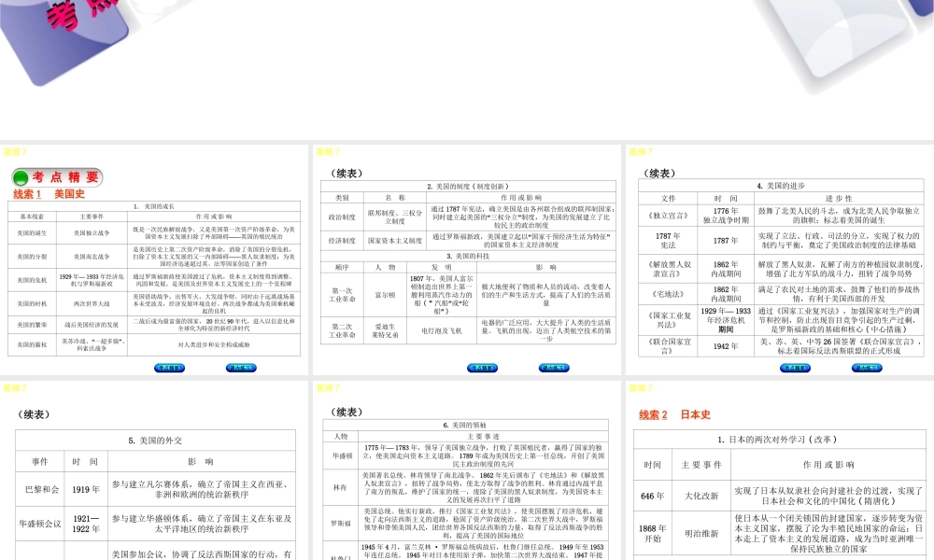934x560 pixels.
Task: Open the slide with table 6. 美国的领袖
Action: click(467, 470)
